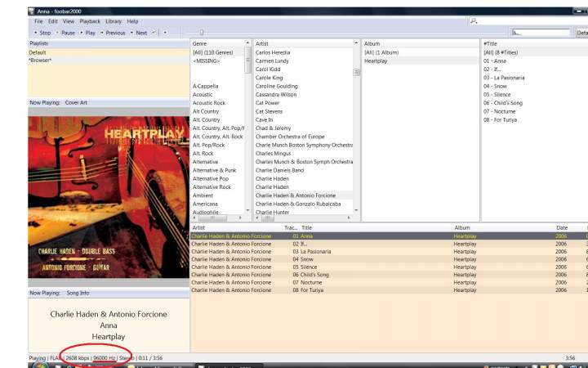588x368 pixels.
Task: Select playlist row 07 Nocturne
Action: pyautogui.click(x=390, y=282)
